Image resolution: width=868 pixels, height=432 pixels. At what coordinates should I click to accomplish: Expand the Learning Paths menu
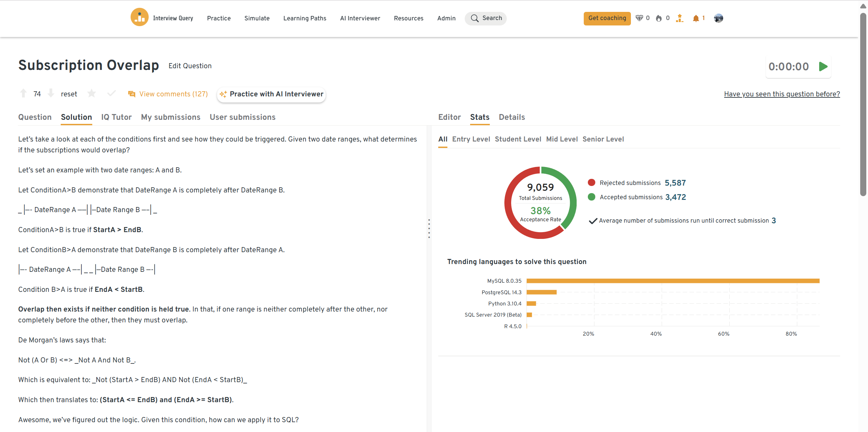point(305,18)
